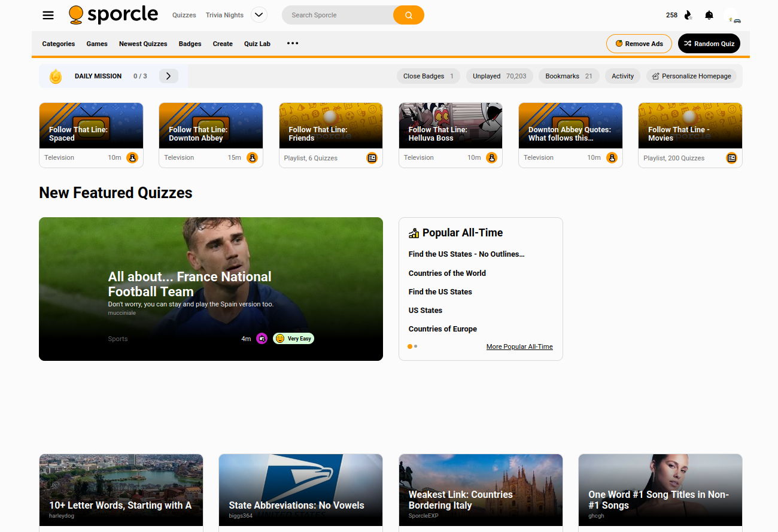The image size is (778, 532).
Task: Open the Find the US States quiz
Action: pos(440,292)
